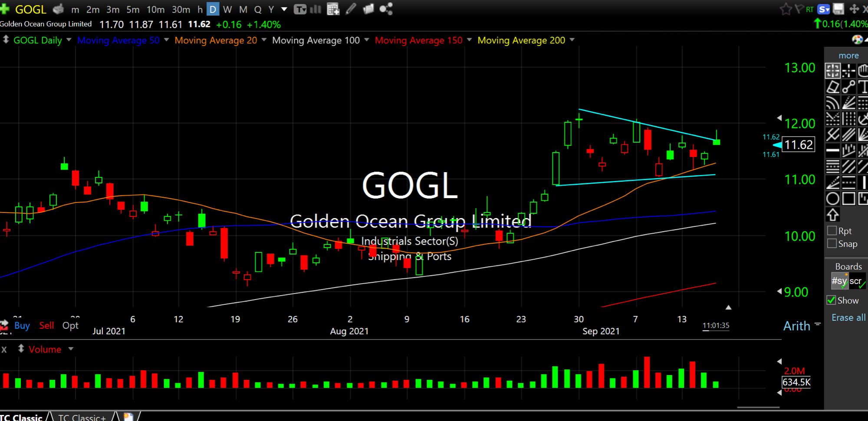Click the bar chart style icon
Screen dimensions: 868x421
316,9
